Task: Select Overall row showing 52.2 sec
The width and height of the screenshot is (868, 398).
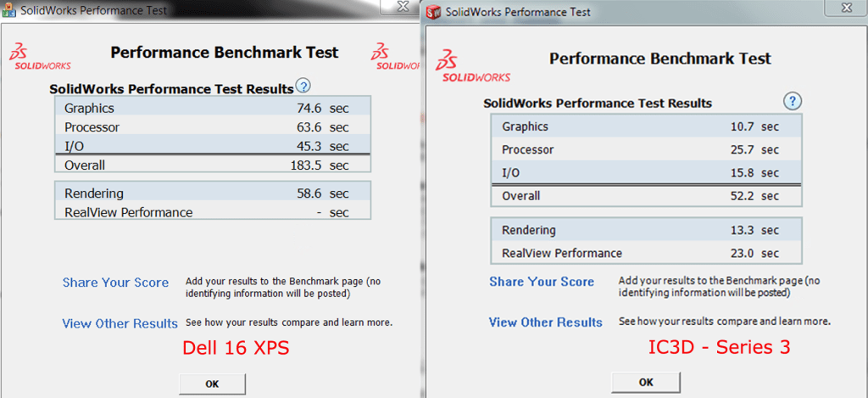Action: click(645, 196)
